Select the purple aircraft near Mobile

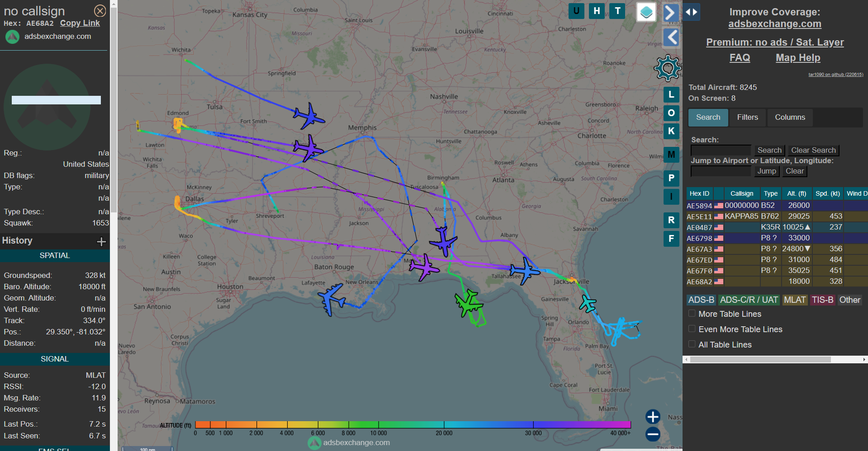pos(424,267)
